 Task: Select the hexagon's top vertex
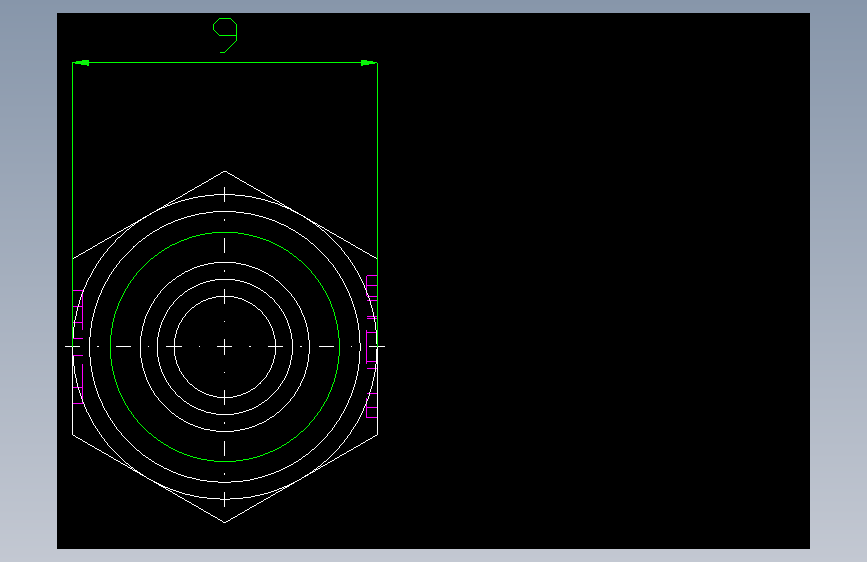coord(224,171)
